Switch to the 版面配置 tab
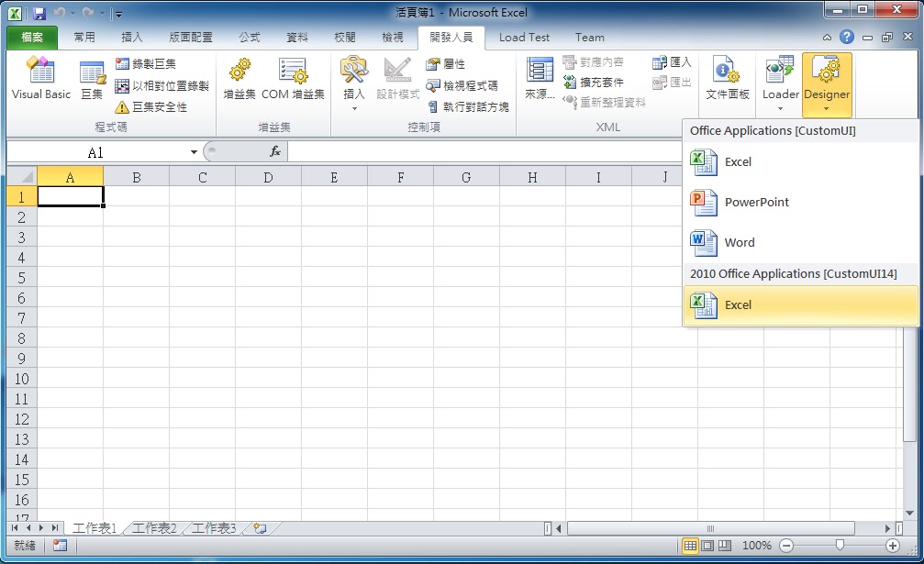Image resolution: width=924 pixels, height=564 pixels. coord(190,37)
